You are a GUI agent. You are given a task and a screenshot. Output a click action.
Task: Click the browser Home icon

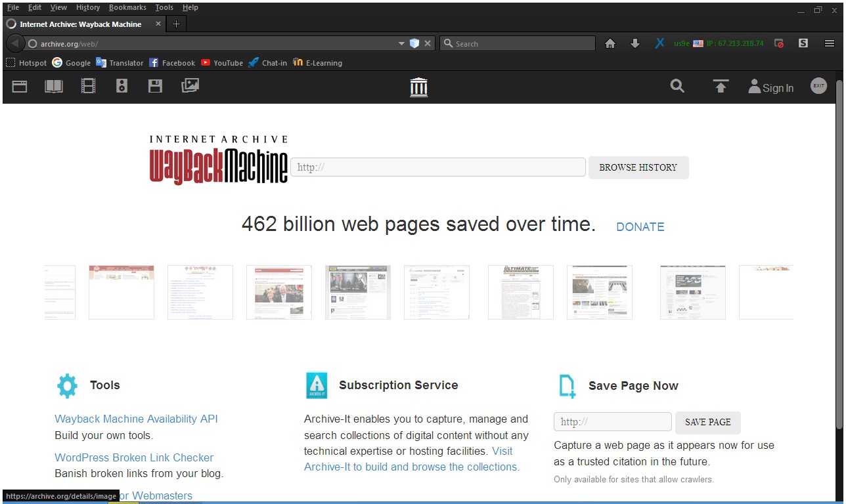[x=610, y=43]
